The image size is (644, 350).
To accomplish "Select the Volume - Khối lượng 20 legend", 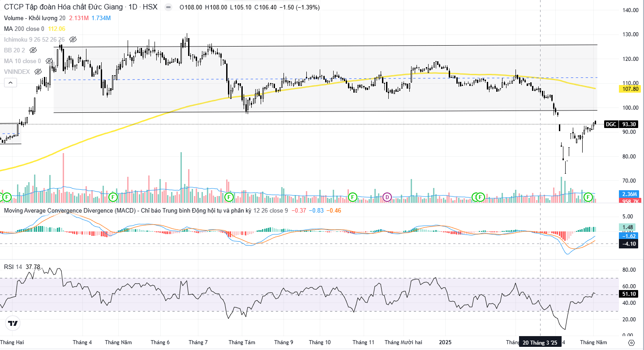I will pyautogui.click(x=34, y=18).
